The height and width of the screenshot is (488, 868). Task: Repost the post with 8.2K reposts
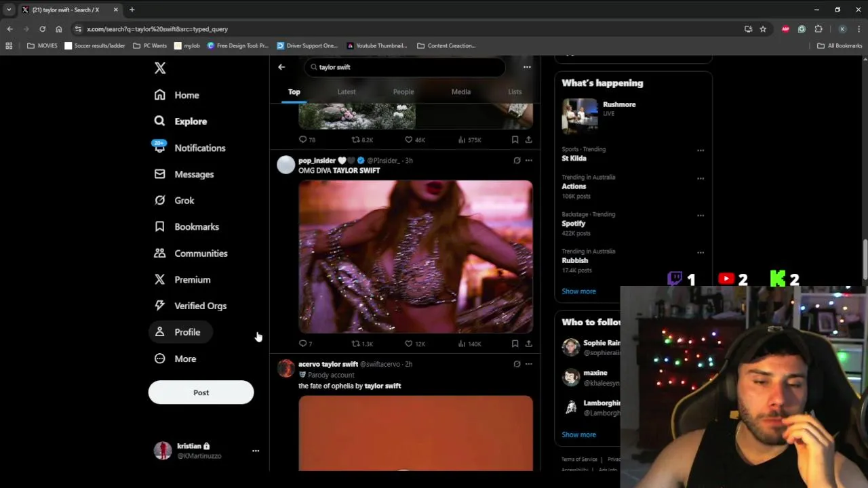tap(362, 140)
